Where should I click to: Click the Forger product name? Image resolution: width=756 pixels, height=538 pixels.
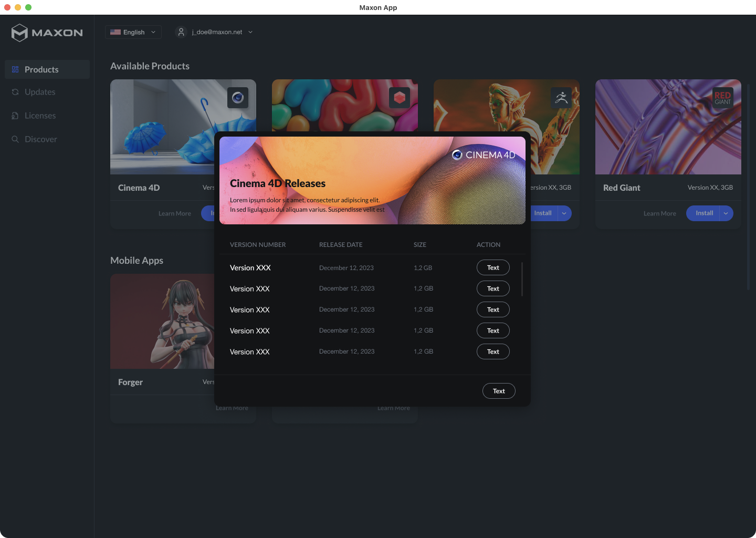[x=130, y=382]
